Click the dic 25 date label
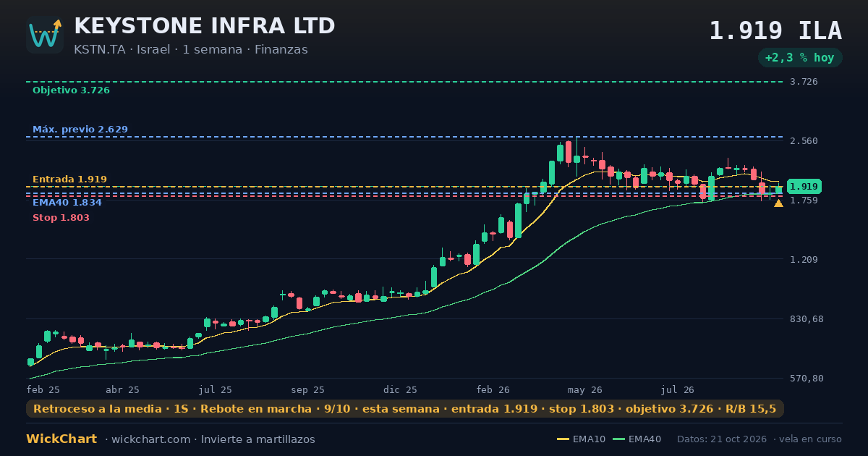The width and height of the screenshot is (868, 456). [x=401, y=389]
